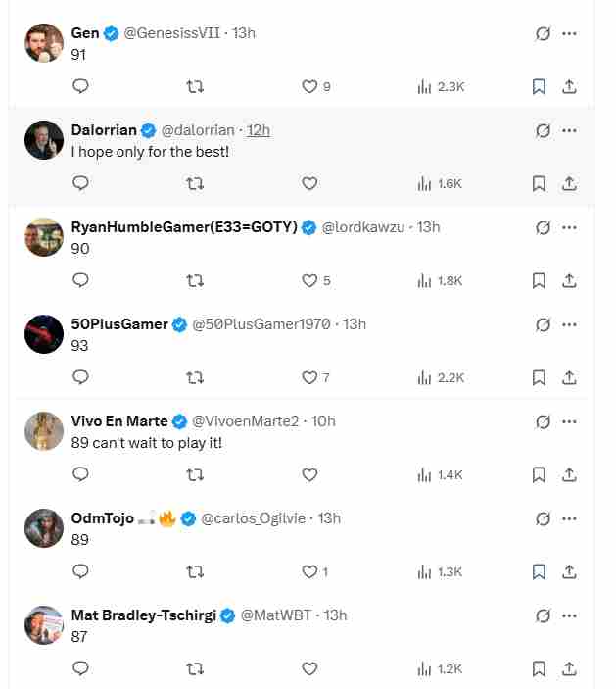The height and width of the screenshot is (689, 616).
Task: Open more options menu on Dalorrian's tweet
Action: 569,130
